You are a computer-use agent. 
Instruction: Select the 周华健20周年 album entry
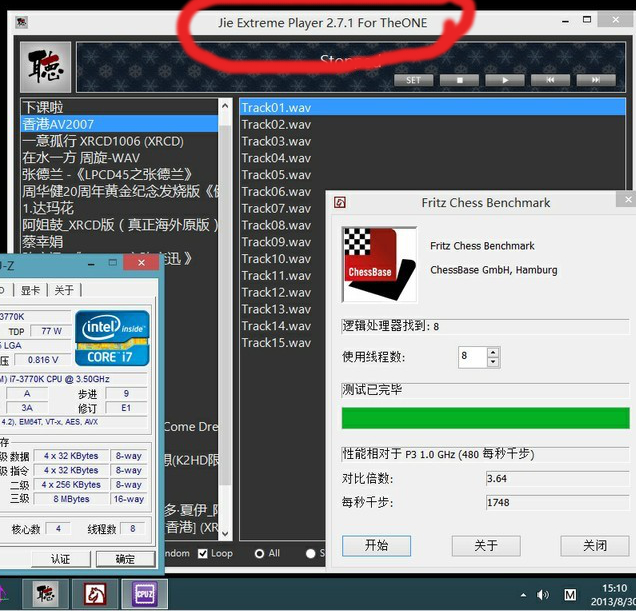pyautogui.click(x=120, y=191)
